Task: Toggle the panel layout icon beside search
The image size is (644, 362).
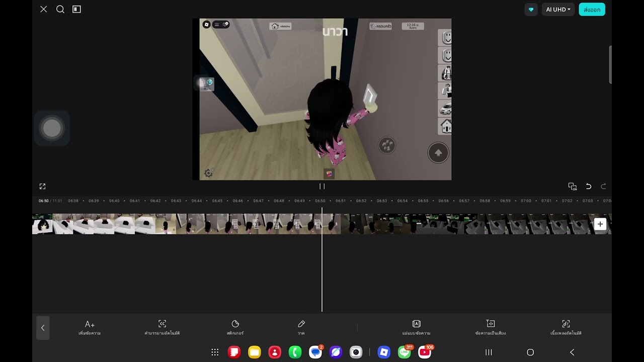Action: (x=76, y=9)
